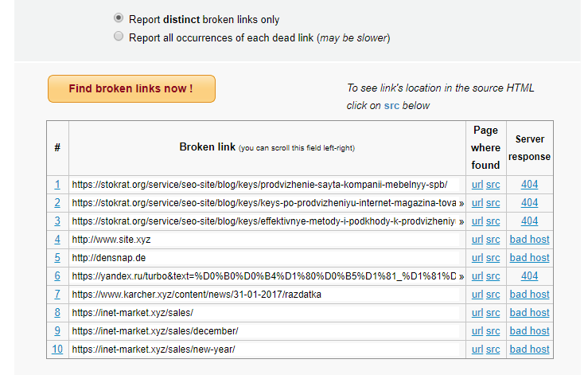Click the 404 response in row 1
The height and width of the screenshot is (375, 588).
tap(529, 184)
